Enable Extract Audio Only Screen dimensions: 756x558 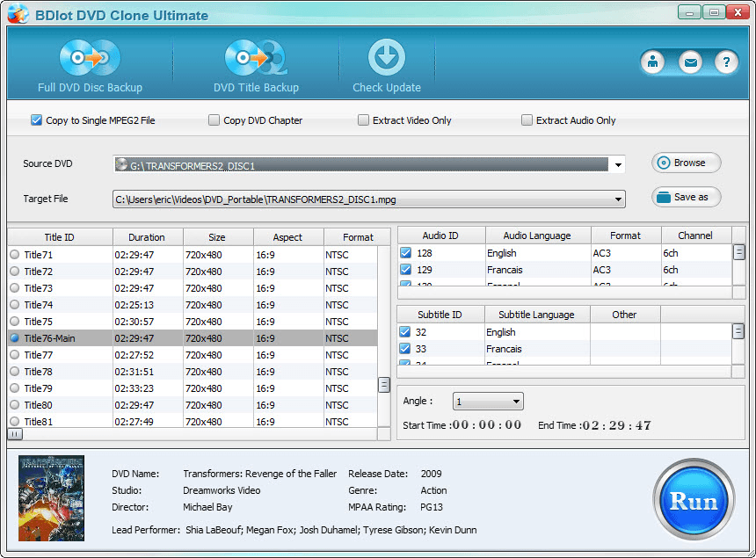pyautogui.click(x=526, y=120)
